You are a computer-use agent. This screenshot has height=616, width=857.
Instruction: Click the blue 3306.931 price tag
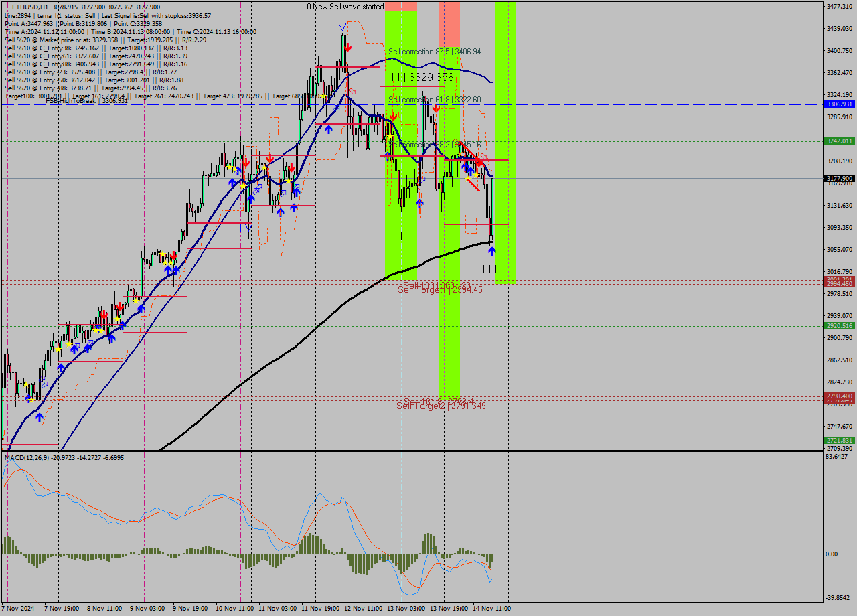(840, 104)
